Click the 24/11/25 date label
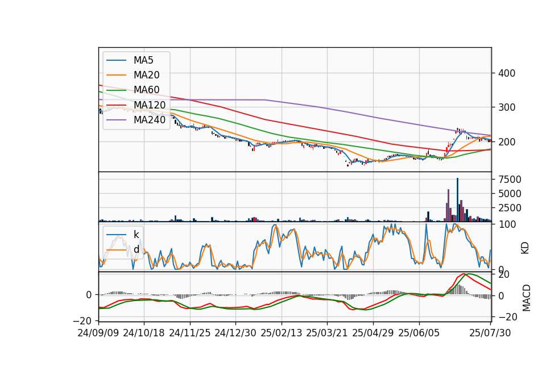This screenshot has width=546, height=392. pyautogui.click(x=190, y=333)
